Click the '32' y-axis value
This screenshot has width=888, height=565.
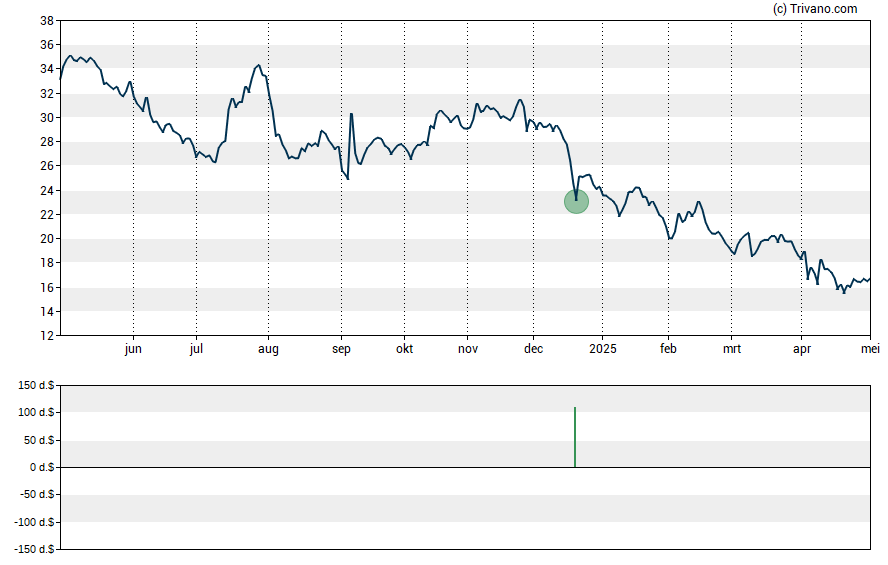pos(47,93)
